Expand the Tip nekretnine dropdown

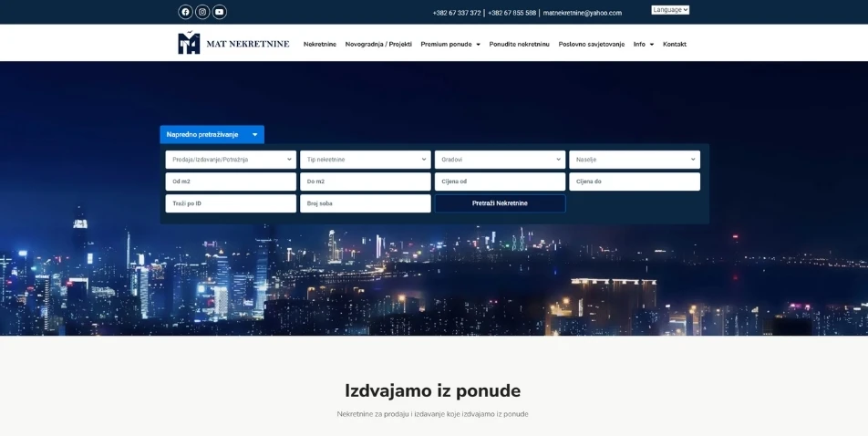pyautogui.click(x=365, y=160)
